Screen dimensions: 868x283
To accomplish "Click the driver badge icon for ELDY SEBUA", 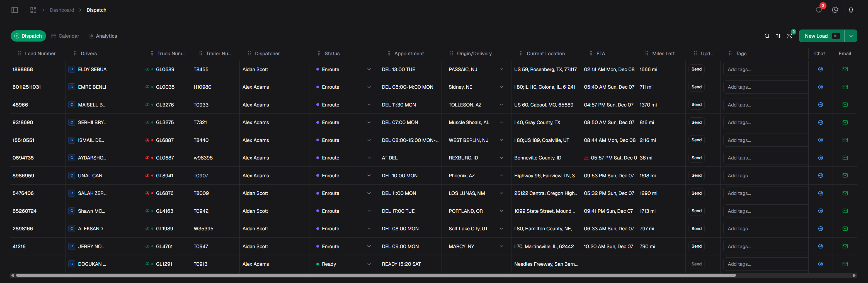I will coord(71,69).
